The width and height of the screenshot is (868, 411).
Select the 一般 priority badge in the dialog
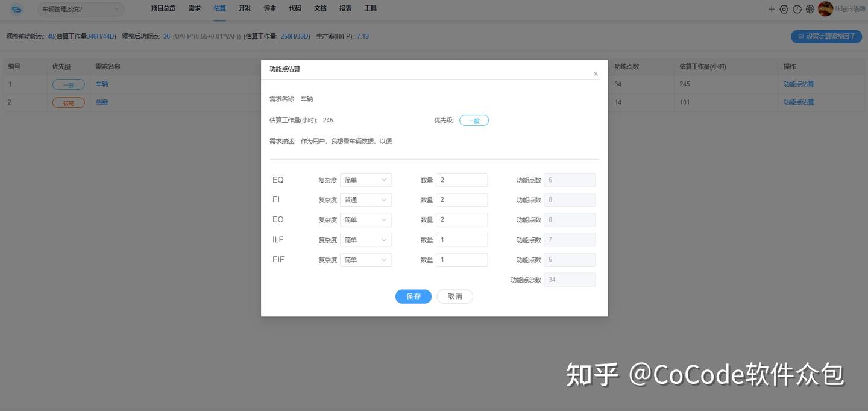pyautogui.click(x=474, y=121)
